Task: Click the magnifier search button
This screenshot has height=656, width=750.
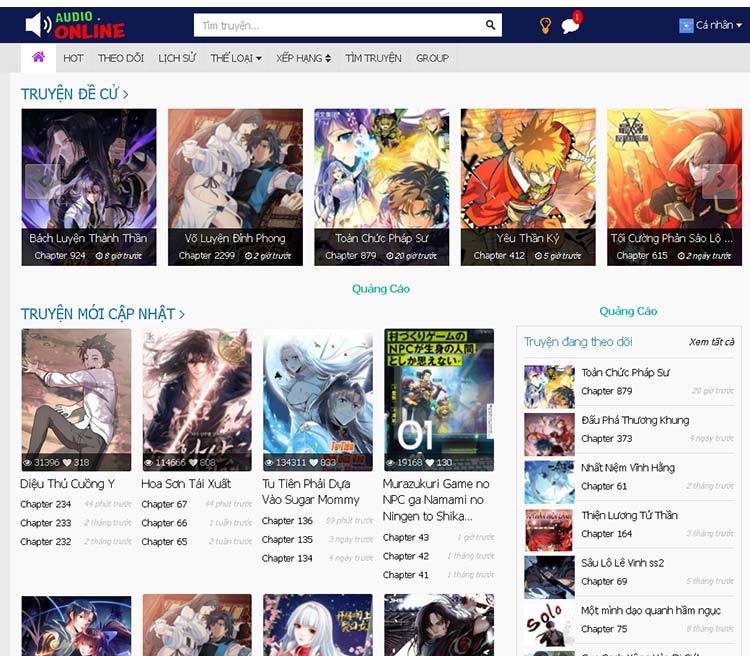Action: pyautogui.click(x=490, y=25)
